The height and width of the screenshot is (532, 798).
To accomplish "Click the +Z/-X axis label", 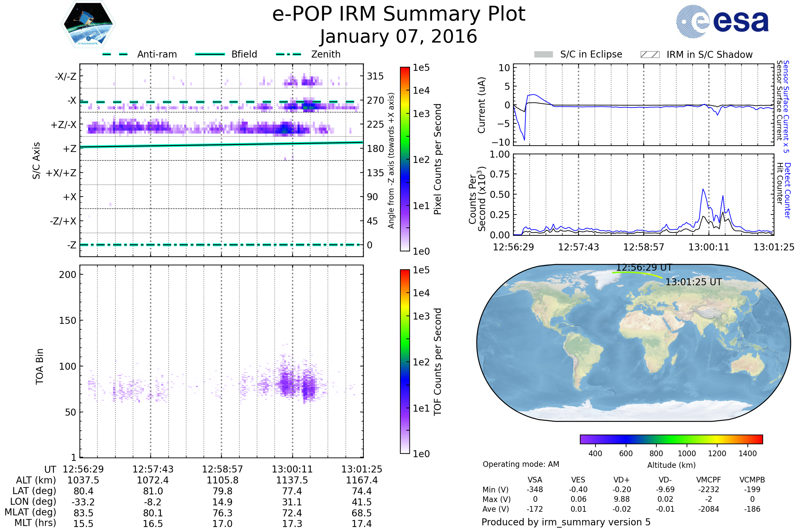I will coord(64,125).
